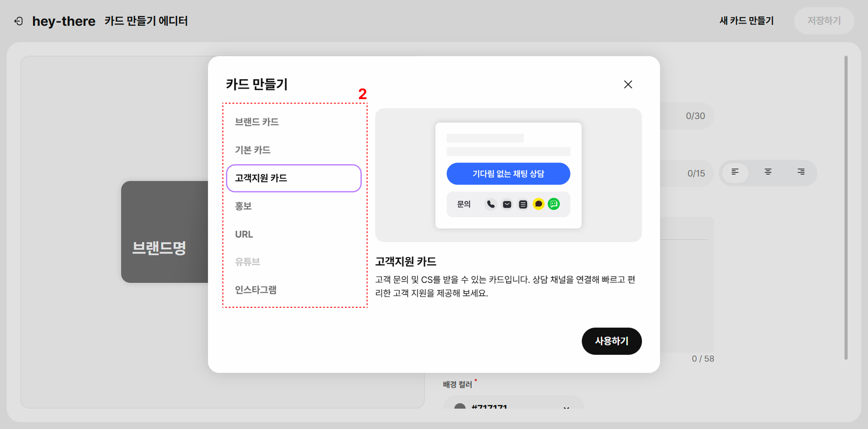Screen dimensions: 868x429
Task: Close the 카드 만들기 dialog
Action: (628, 84)
